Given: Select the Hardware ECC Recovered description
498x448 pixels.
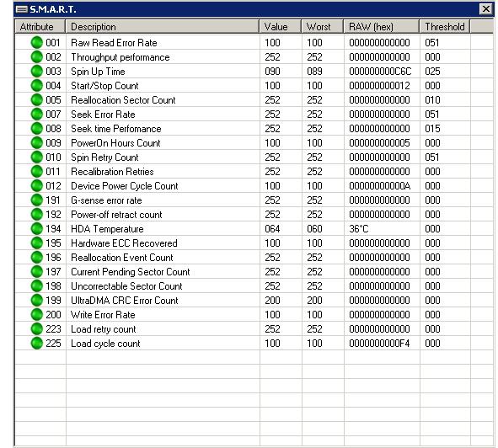Looking at the screenshot, I should click(124, 243).
